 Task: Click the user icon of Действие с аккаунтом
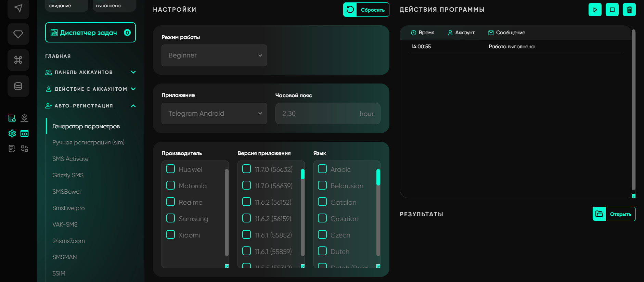click(x=49, y=89)
